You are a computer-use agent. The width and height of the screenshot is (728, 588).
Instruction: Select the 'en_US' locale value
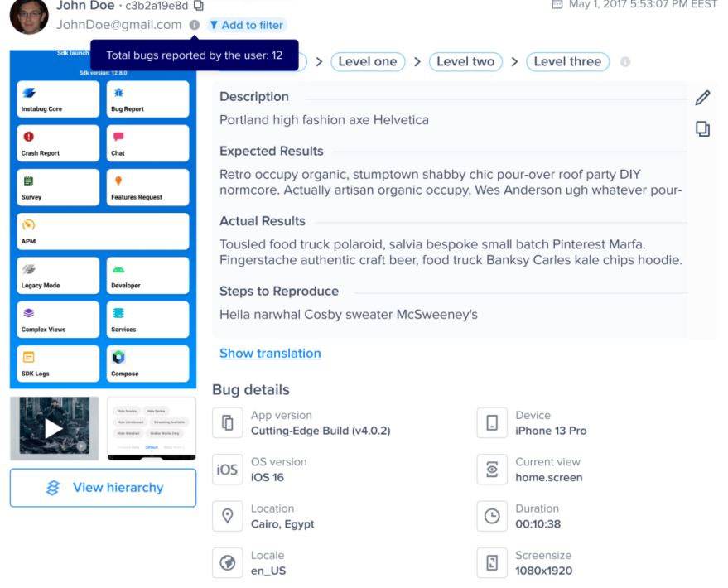pos(268,571)
